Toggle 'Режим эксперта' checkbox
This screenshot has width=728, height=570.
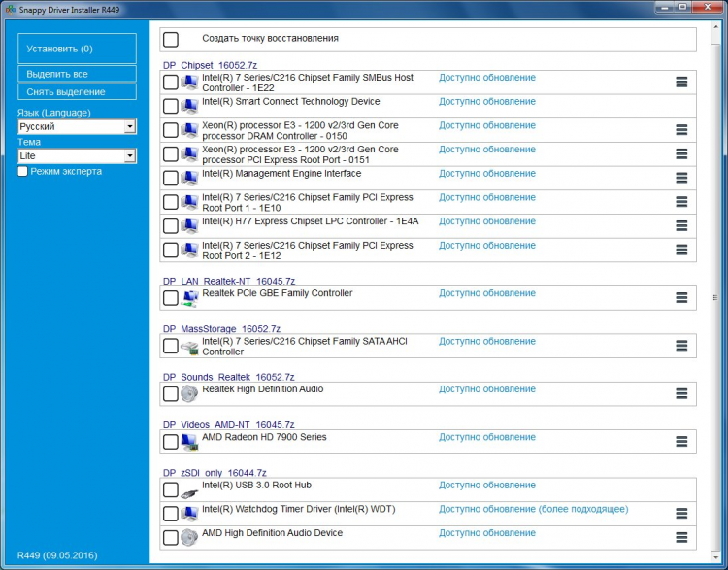click(x=22, y=172)
